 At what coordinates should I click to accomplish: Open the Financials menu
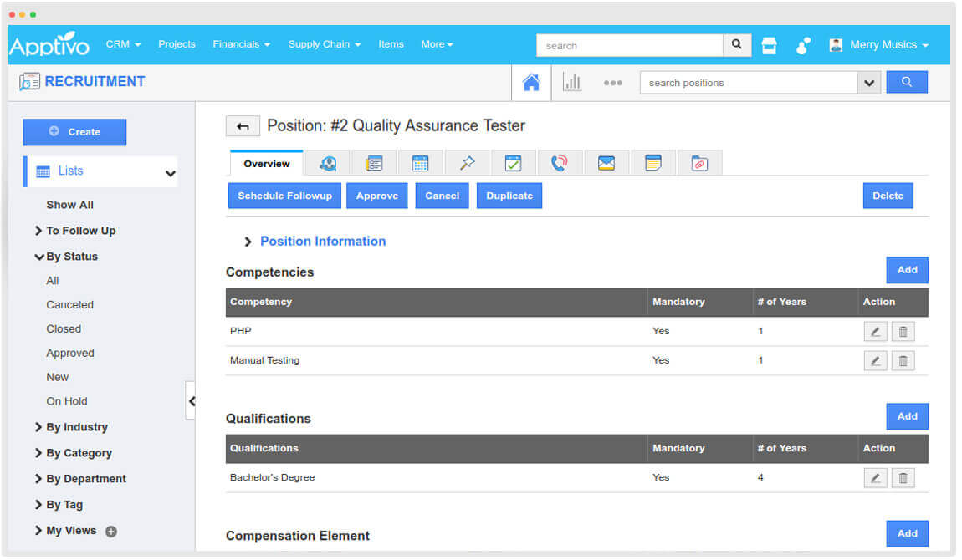point(241,44)
